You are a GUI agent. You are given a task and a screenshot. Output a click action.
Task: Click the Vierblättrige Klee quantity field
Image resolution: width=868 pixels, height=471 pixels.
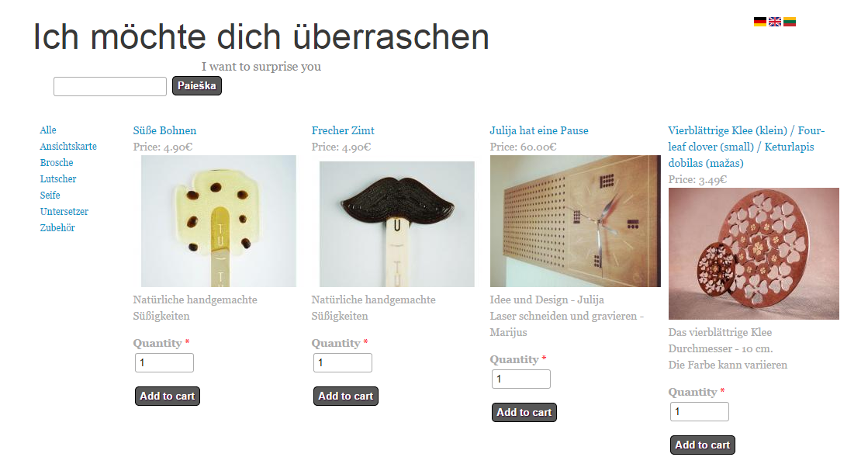(699, 411)
